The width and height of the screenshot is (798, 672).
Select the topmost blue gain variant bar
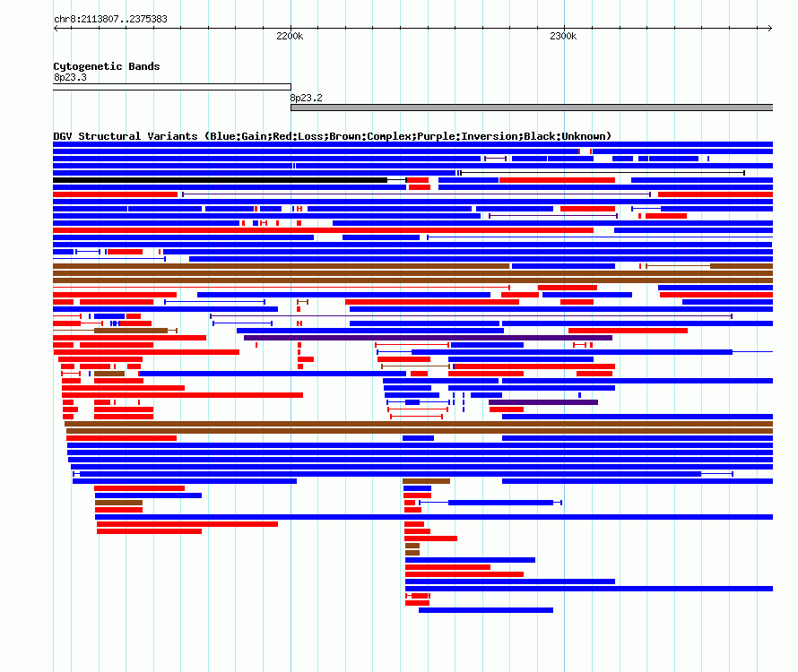[412, 144]
